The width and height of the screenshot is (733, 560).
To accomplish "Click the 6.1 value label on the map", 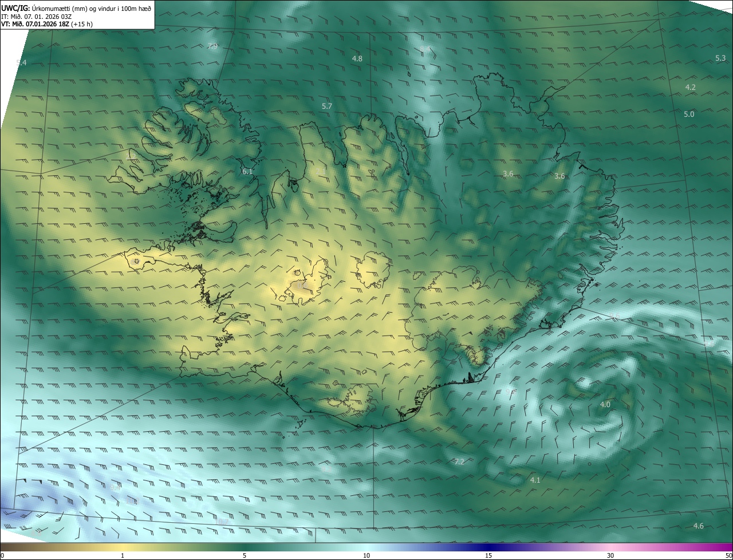I will point(247,172).
